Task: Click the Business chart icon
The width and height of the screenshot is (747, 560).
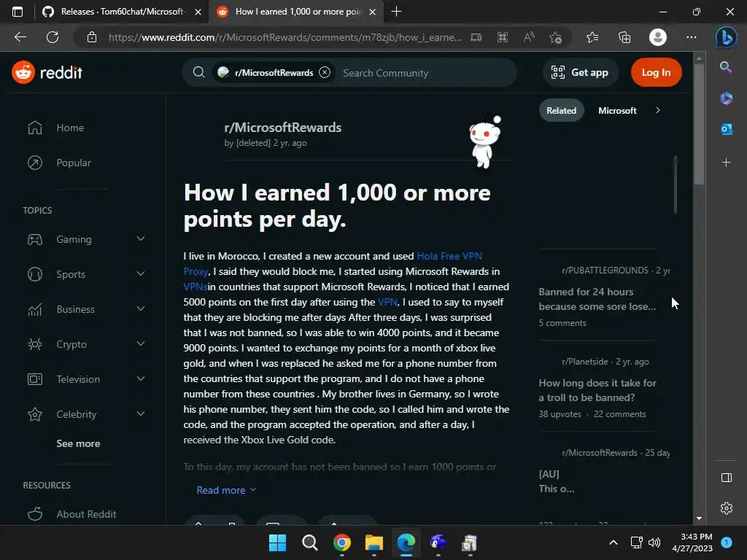Action: coord(35,309)
